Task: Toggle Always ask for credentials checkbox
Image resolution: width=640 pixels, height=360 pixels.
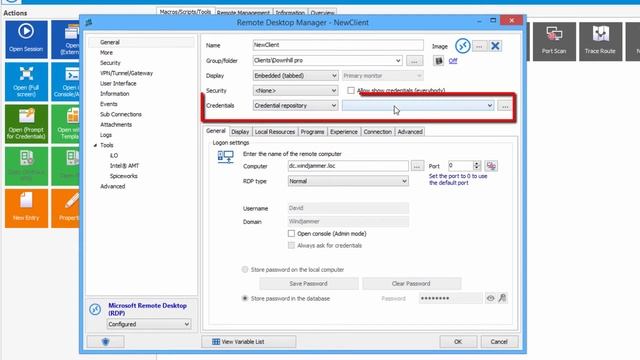Action: [x=291, y=245]
